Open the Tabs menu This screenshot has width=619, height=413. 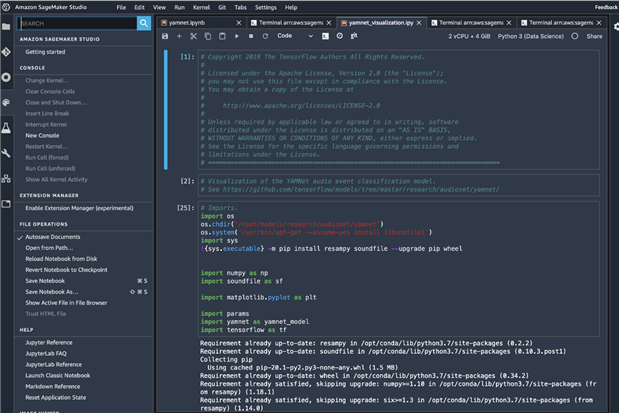coord(240,7)
